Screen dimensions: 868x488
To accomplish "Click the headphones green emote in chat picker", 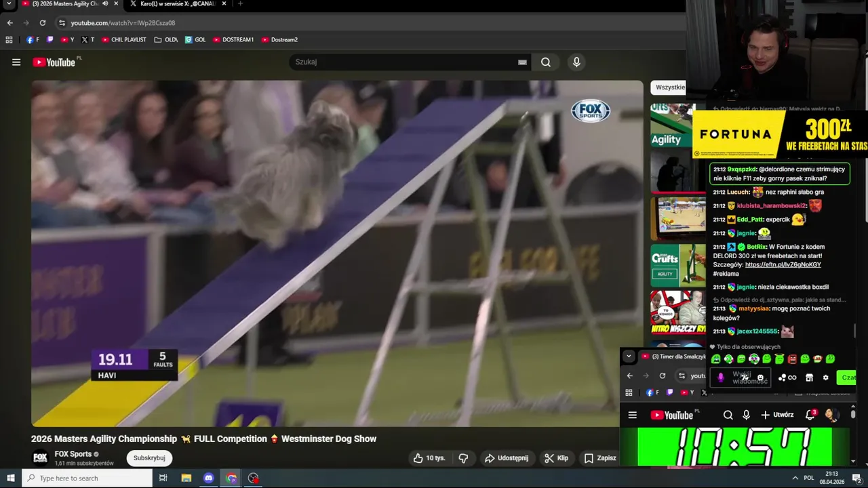I will click(728, 359).
